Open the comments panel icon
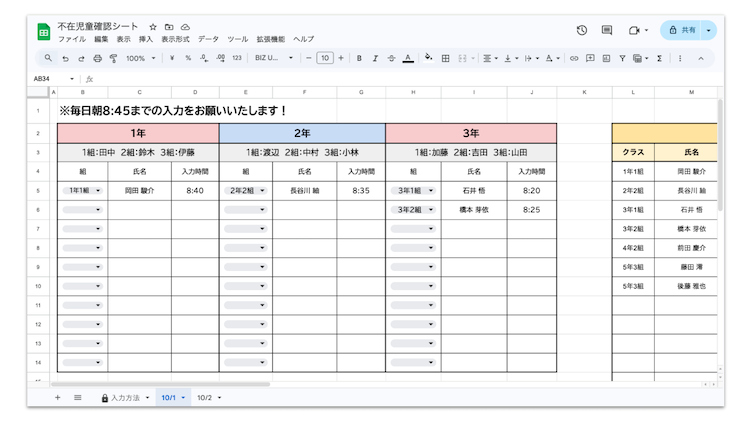 coord(607,30)
